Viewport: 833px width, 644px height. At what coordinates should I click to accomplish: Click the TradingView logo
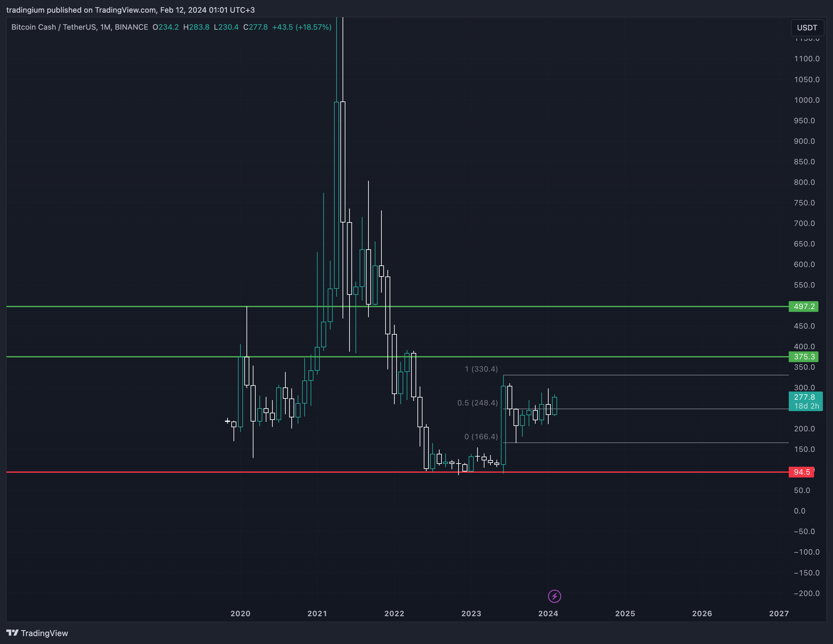(x=37, y=633)
